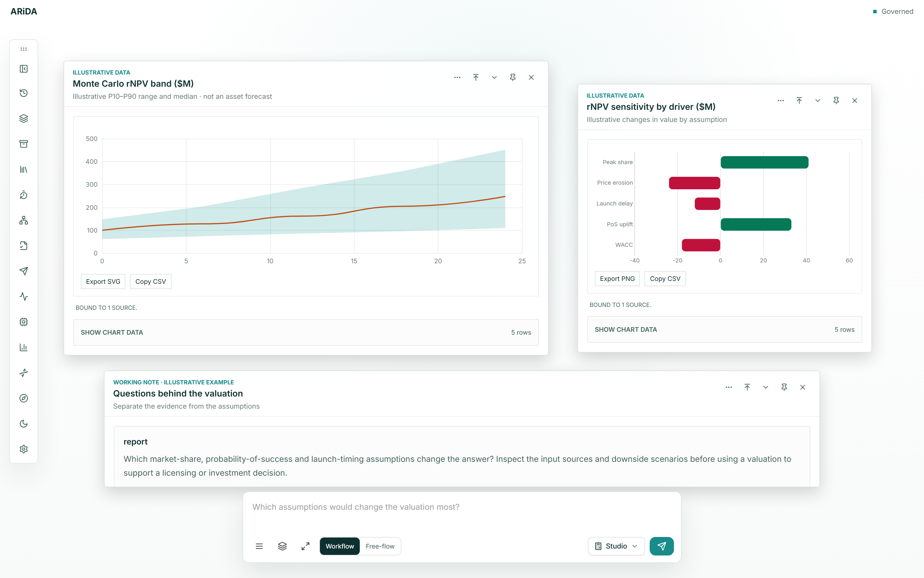Screen dimensions: 924x578
Task: Open the settings gear in sidebar
Action: [x=24, y=449]
